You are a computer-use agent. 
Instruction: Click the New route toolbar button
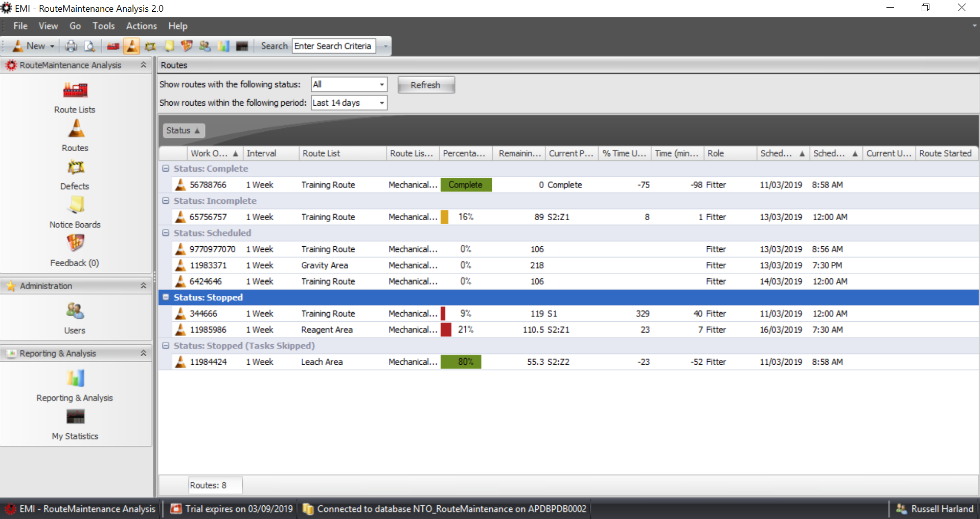click(28, 46)
